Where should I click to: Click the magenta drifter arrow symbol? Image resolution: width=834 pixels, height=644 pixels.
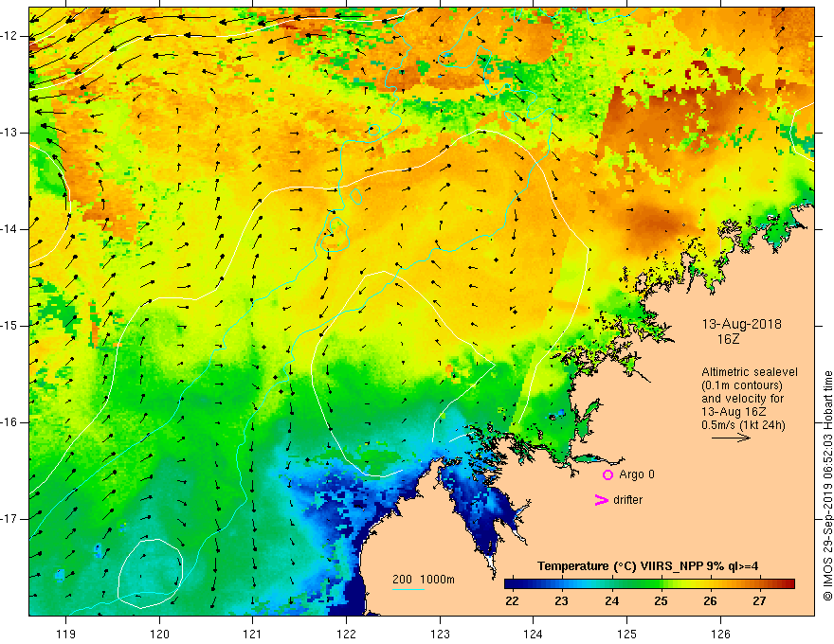[x=601, y=500]
